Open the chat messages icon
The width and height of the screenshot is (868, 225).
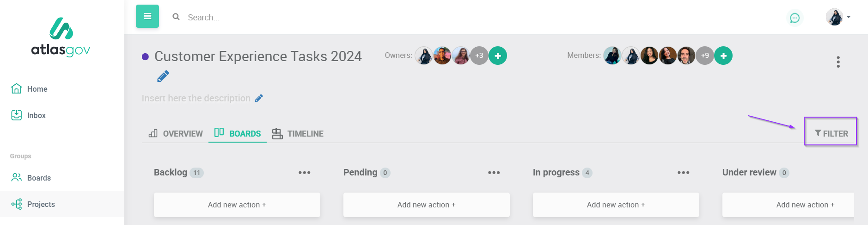(795, 18)
